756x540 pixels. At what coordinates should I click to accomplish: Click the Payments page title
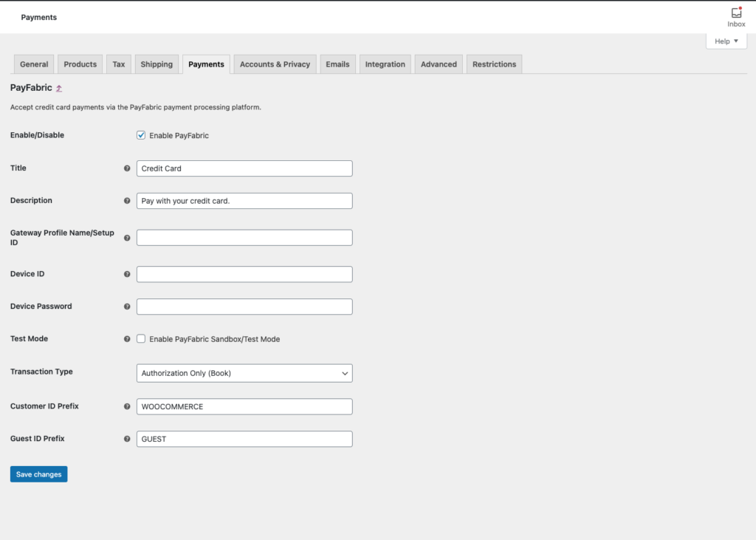pyautogui.click(x=38, y=18)
